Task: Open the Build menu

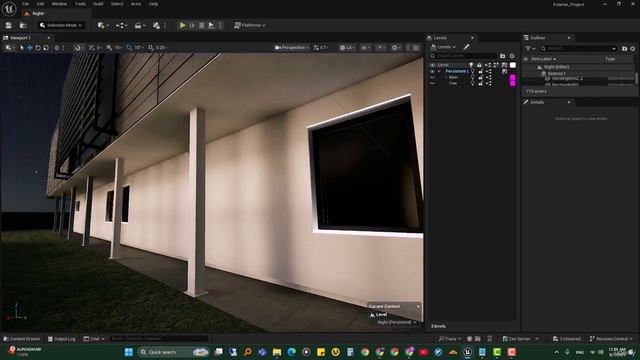Action: [98, 4]
